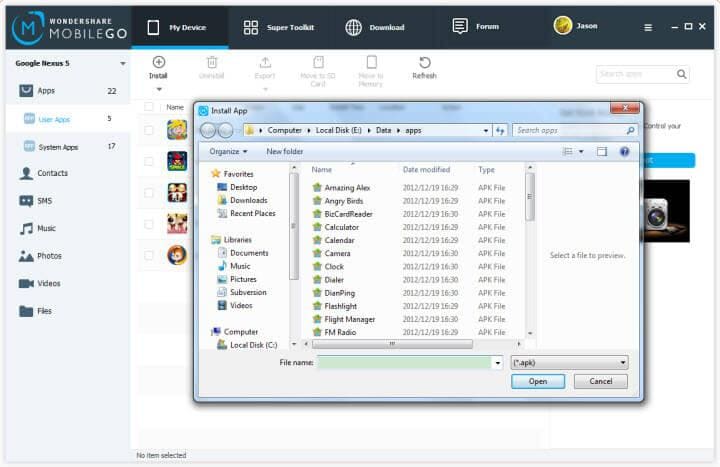The image size is (720, 467).
Task: Click the dialog help question-mark icon
Action: [x=624, y=152]
